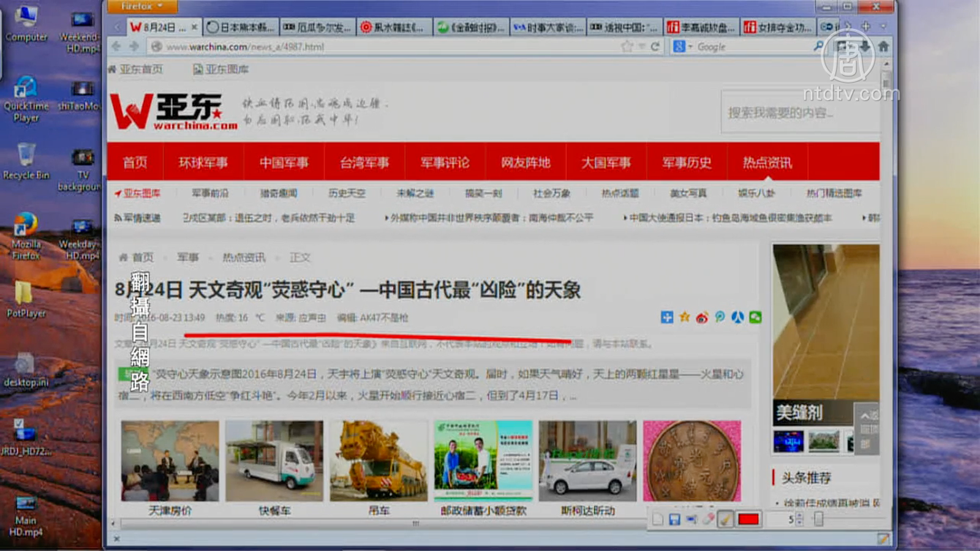The width and height of the screenshot is (980, 551).
Task: Click the red color swatch
Action: [748, 520]
